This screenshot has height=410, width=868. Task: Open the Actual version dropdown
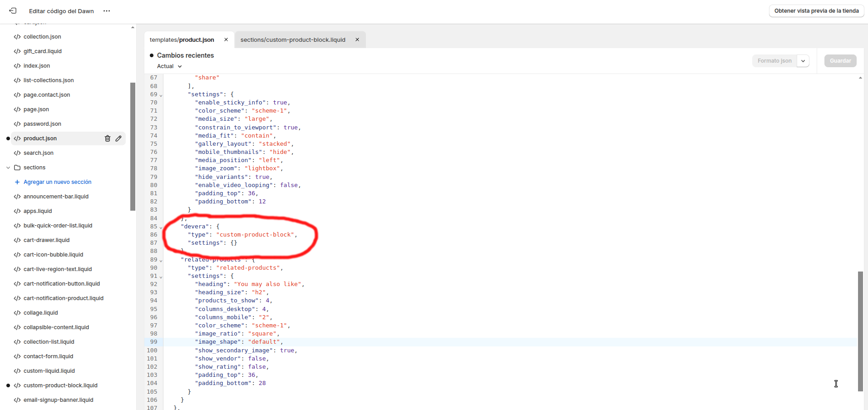click(169, 66)
